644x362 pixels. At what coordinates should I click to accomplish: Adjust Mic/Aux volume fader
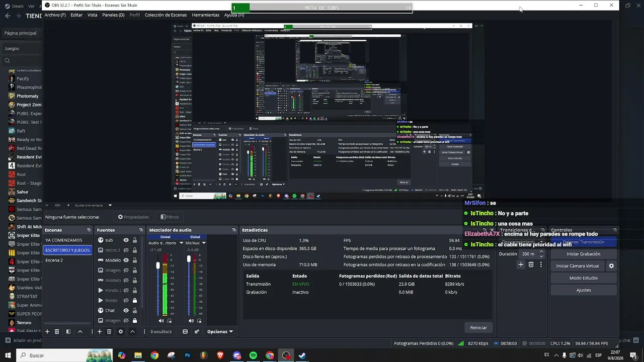[x=189, y=259]
